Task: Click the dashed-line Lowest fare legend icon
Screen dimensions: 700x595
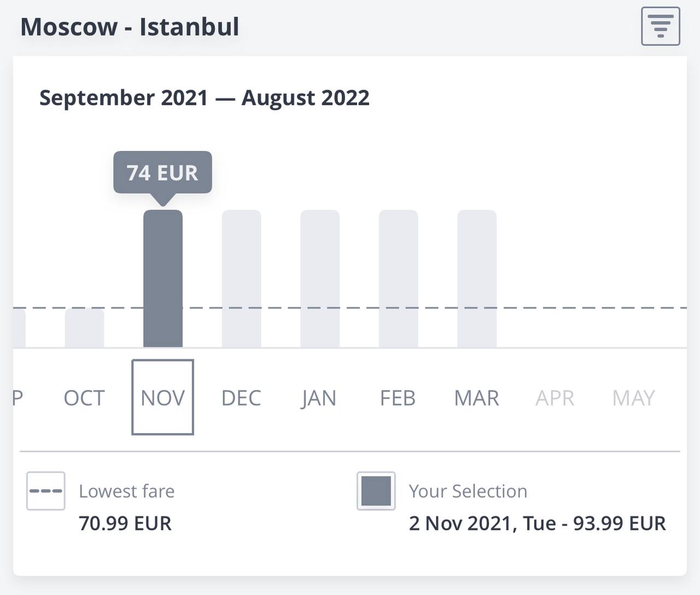Action: click(x=46, y=491)
